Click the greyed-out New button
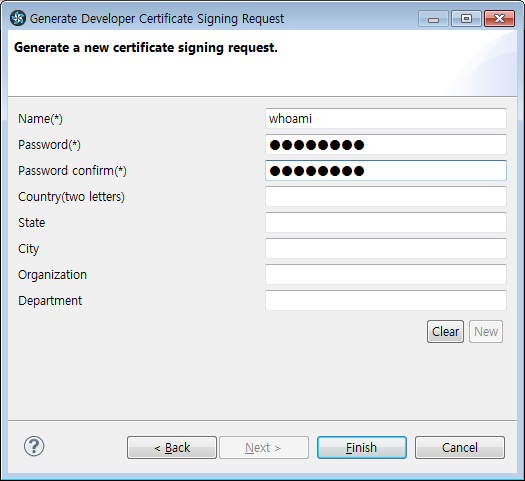The image size is (525, 481). coord(486,332)
